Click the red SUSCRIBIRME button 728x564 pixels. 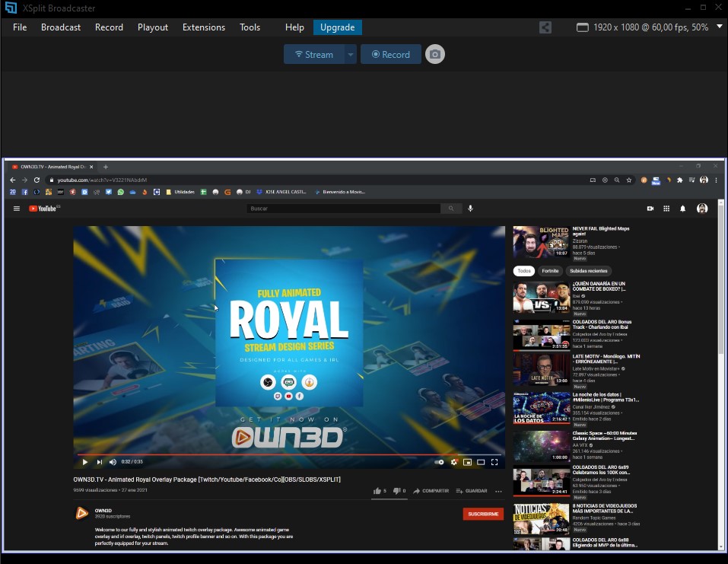[483, 514]
